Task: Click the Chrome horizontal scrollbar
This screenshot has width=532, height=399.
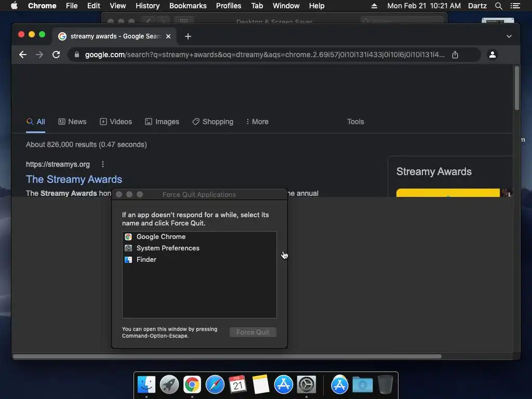Action: point(228,356)
